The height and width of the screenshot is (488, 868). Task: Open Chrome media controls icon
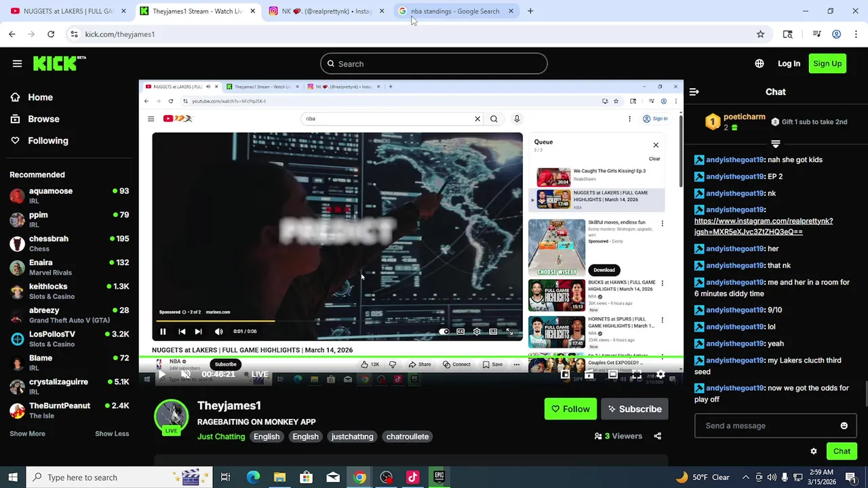[816, 34]
